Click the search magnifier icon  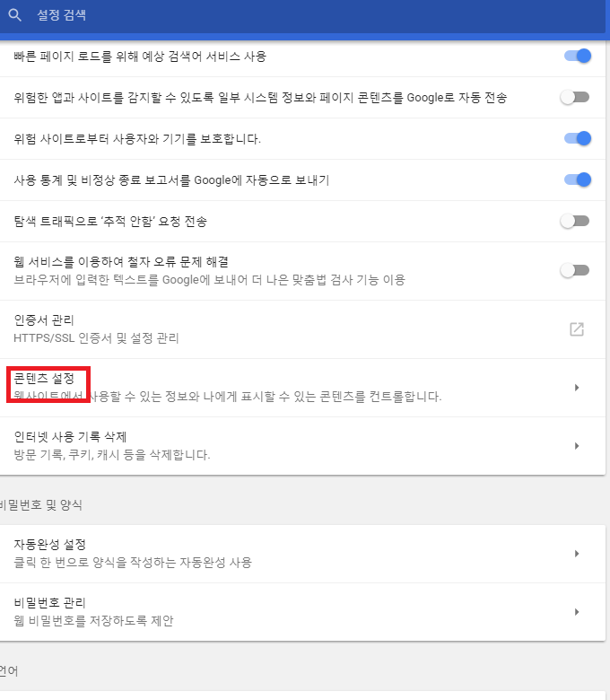14,15
